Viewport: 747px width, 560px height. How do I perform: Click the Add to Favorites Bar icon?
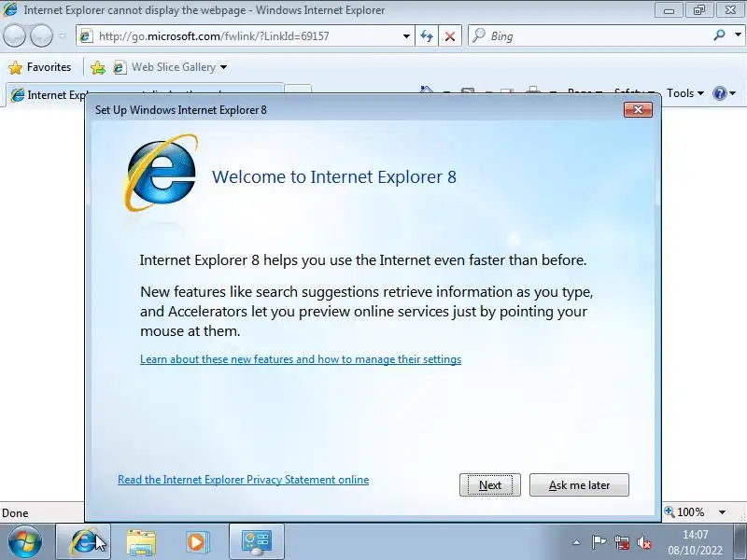tap(98, 67)
